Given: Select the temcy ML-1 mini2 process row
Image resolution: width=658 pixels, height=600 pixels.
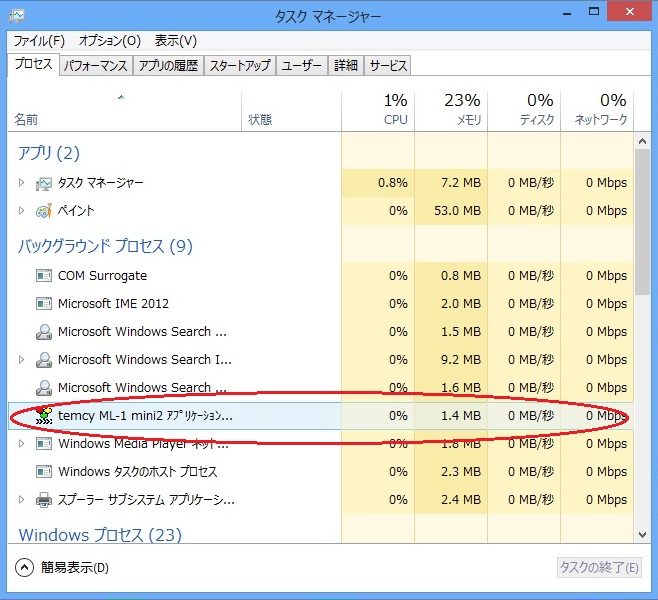Looking at the screenshot, I should [321, 415].
